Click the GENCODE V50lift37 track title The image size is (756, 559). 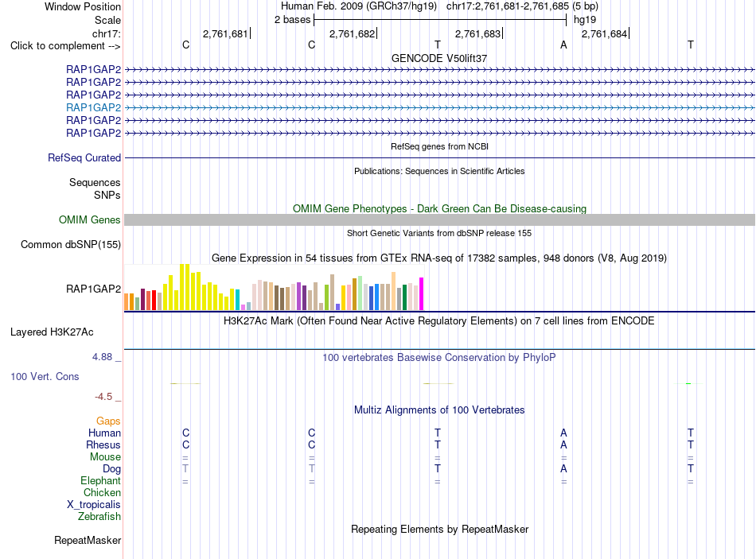pyautogui.click(x=439, y=58)
